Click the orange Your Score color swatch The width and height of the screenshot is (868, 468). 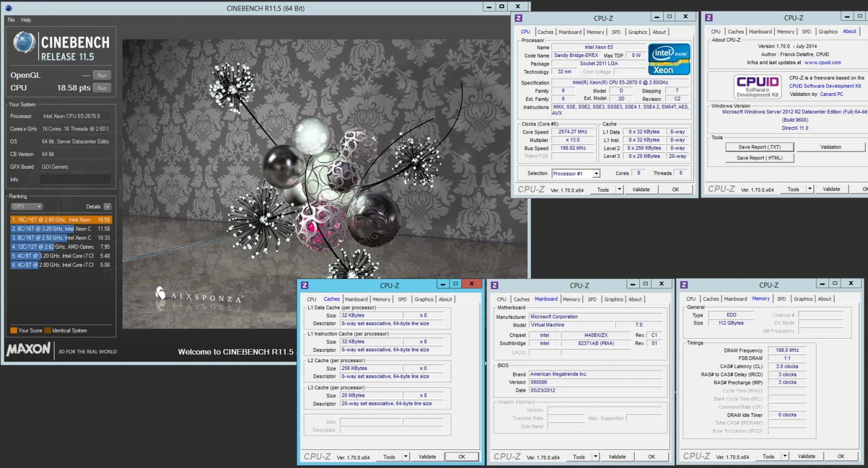pyautogui.click(x=14, y=330)
